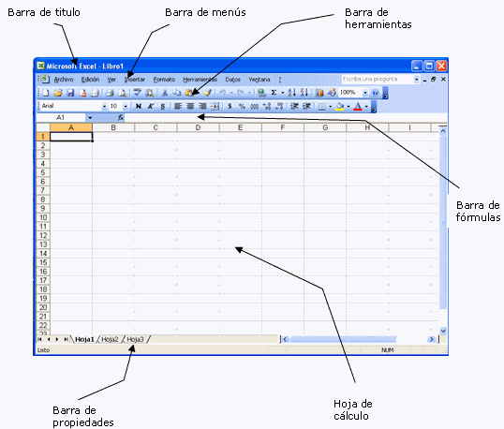Click the Save floppy disk icon
The image size is (504, 429).
pos(70,93)
